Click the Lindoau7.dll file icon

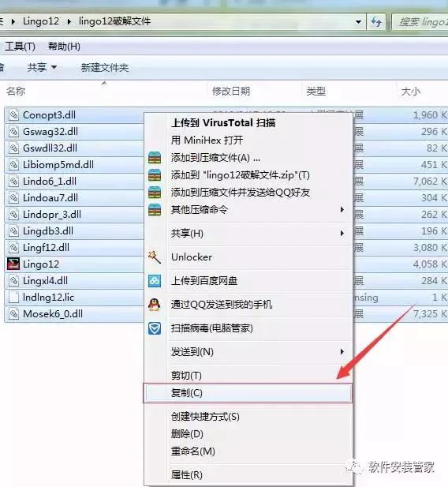tap(13, 198)
